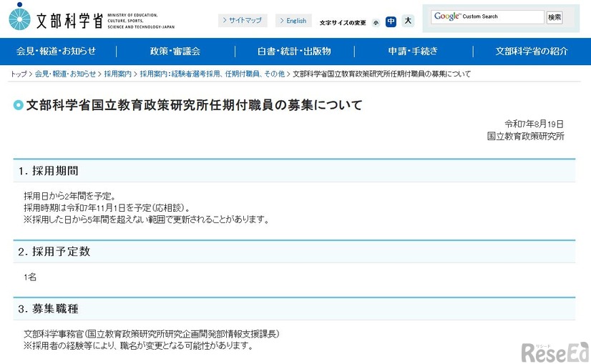
Task: Switch to the English site
Action: 293,20
